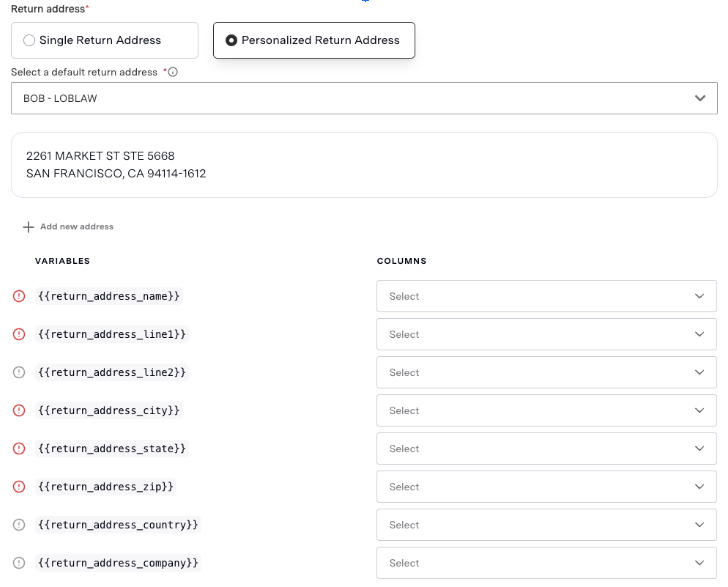Open the column select for return_address_zip
Viewport: 728px width, 587px height.
[x=546, y=487]
